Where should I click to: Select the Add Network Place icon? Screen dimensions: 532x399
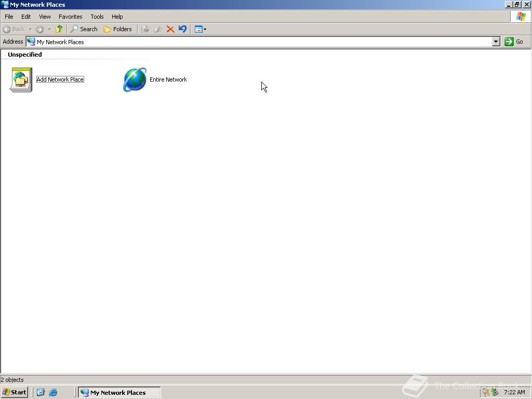(21, 79)
